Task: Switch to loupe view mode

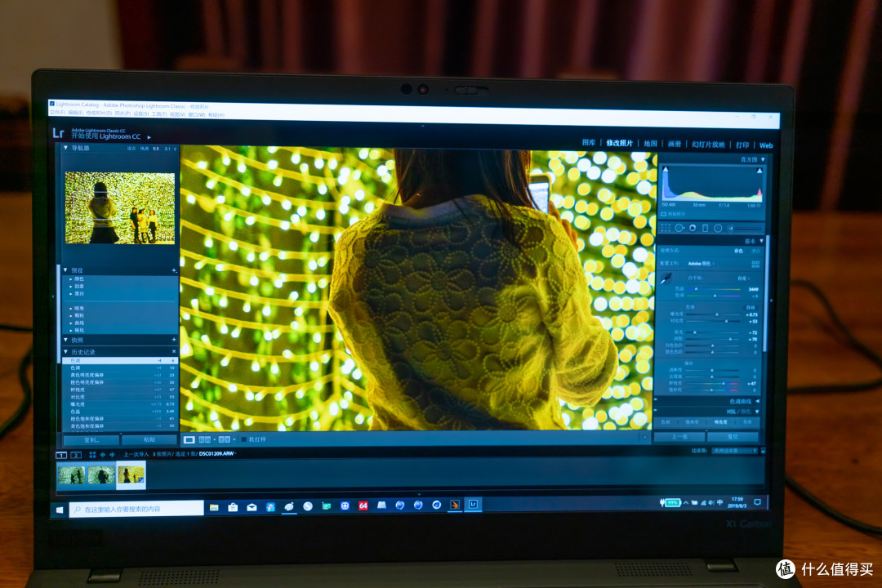Action: pos(189,439)
